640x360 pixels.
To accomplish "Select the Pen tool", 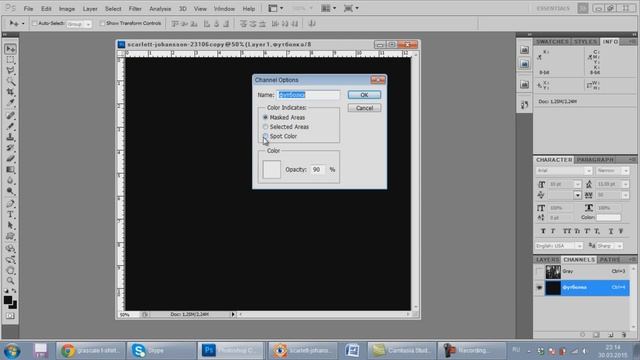I will tap(10, 204).
